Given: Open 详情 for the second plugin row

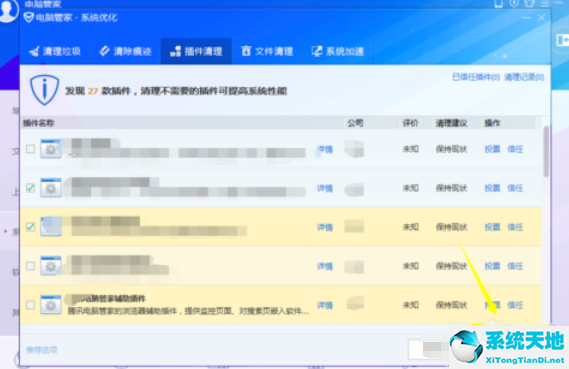Looking at the screenshot, I should coord(325,188).
